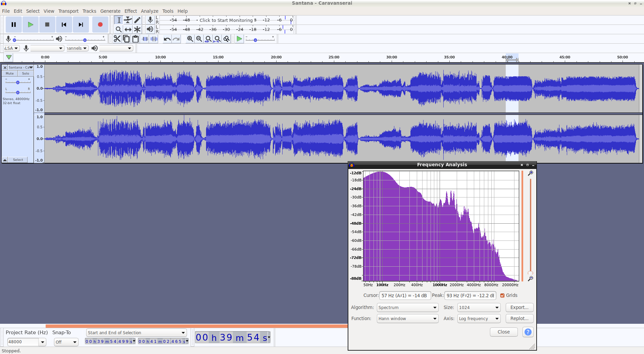This screenshot has width=644, height=354.
Task: Click the Pause transport button
Action: 14,25
